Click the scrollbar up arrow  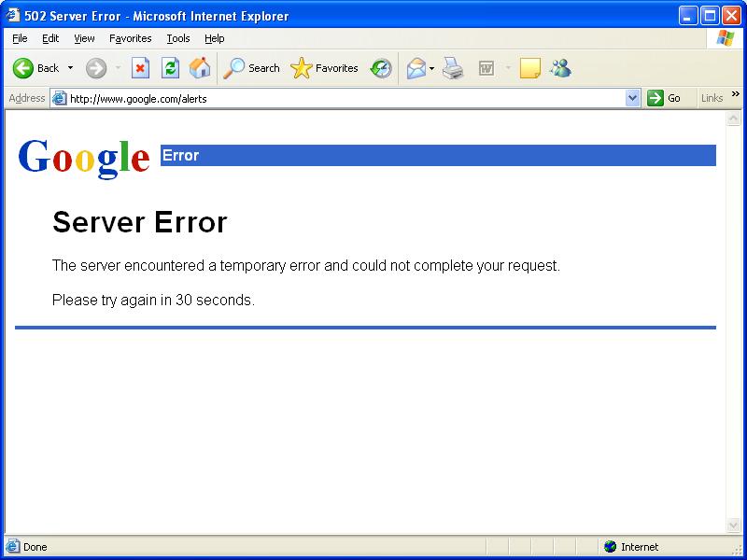pos(733,119)
